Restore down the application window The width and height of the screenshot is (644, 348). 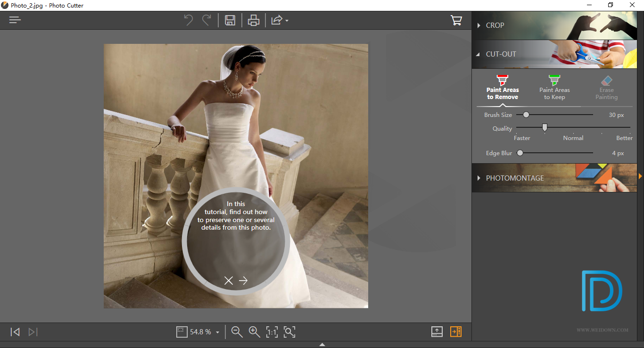click(611, 5)
